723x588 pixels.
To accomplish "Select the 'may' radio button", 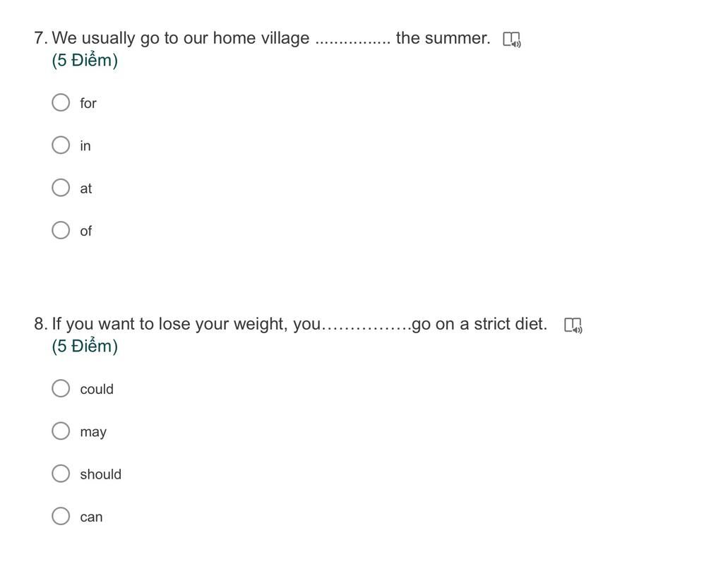I will [61, 431].
